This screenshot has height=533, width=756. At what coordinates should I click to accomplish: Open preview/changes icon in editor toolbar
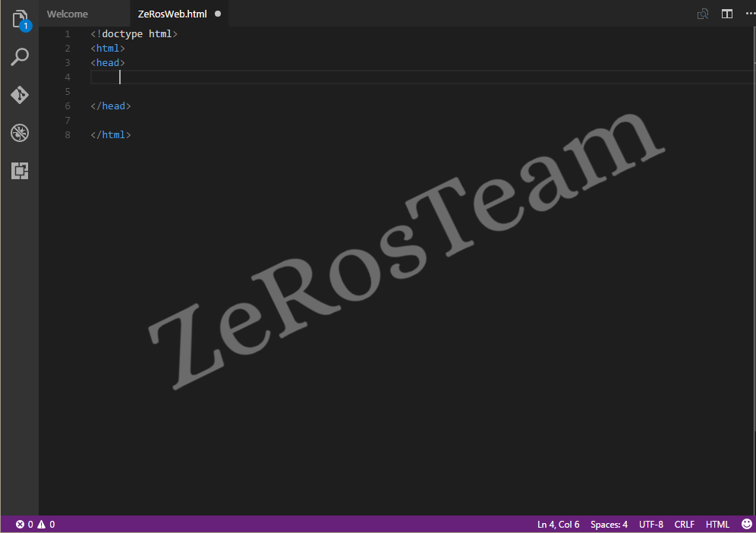click(x=703, y=14)
